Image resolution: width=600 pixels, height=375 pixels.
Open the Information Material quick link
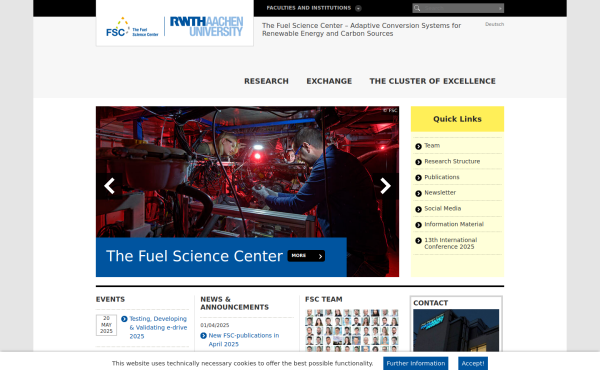click(x=454, y=224)
